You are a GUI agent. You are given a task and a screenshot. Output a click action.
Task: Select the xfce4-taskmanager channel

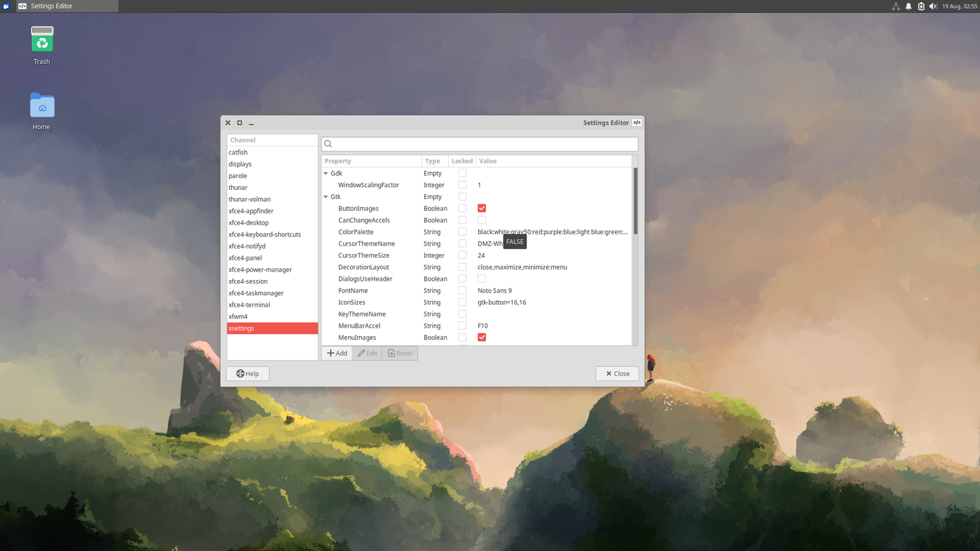click(x=272, y=293)
